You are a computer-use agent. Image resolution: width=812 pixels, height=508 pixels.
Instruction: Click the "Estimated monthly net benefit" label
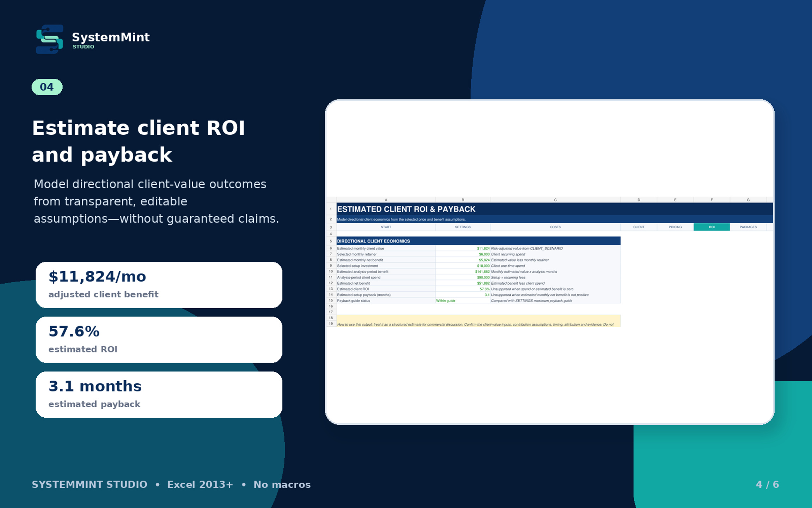tap(386, 260)
